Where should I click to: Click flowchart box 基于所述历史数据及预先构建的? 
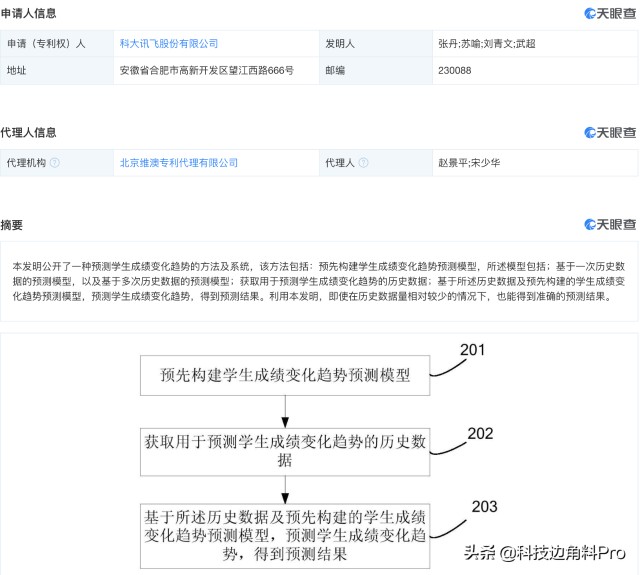285,536
